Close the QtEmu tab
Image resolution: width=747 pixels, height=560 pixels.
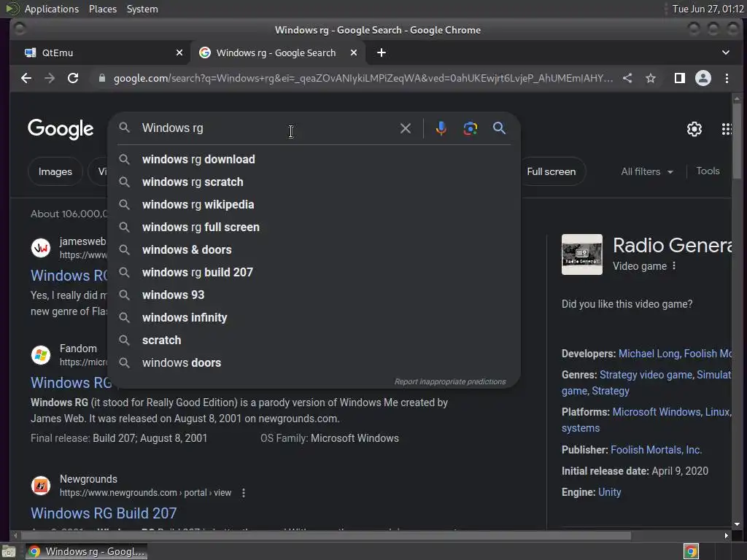pos(179,52)
